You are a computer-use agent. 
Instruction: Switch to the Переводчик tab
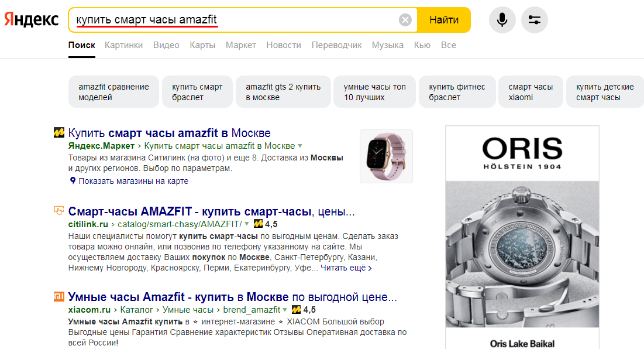click(336, 45)
